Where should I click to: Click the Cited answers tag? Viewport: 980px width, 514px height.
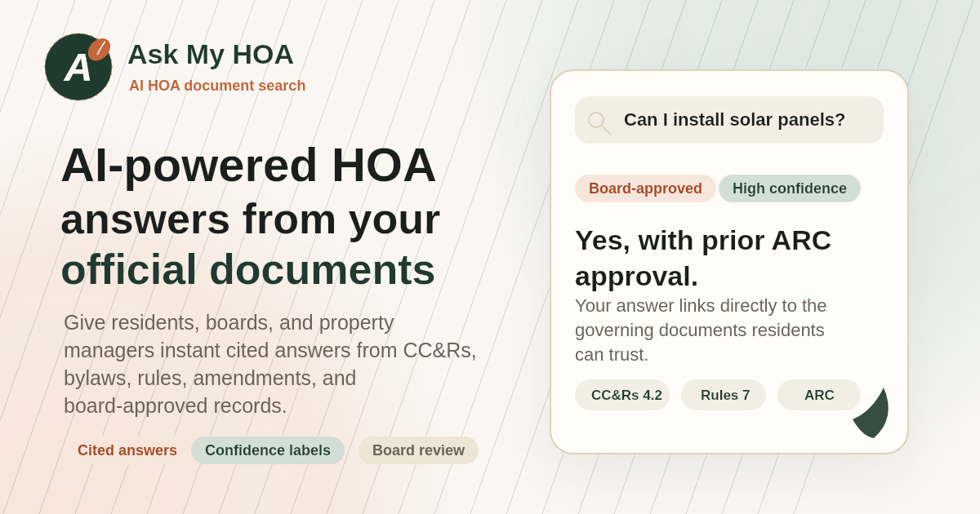(x=127, y=450)
